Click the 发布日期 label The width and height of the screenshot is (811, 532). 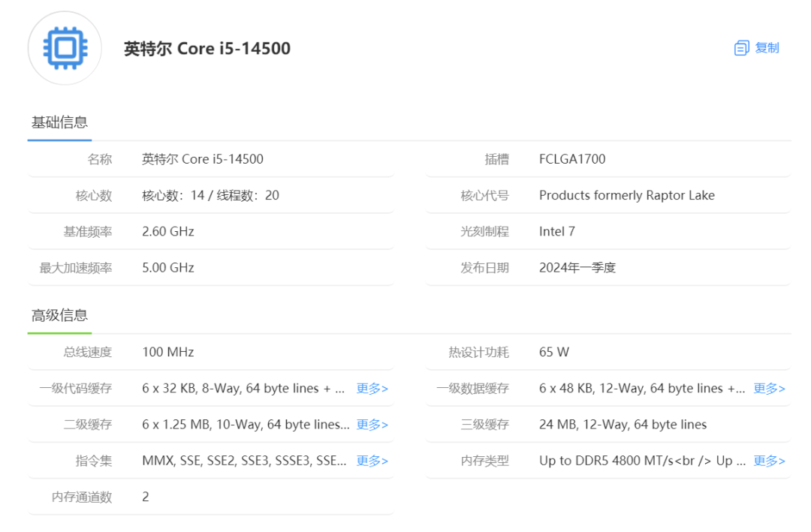pyautogui.click(x=484, y=268)
